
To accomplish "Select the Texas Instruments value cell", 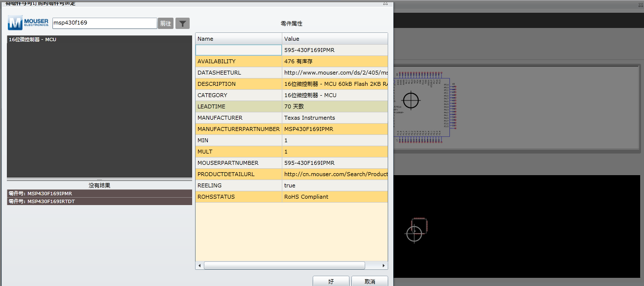I will coord(335,118).
